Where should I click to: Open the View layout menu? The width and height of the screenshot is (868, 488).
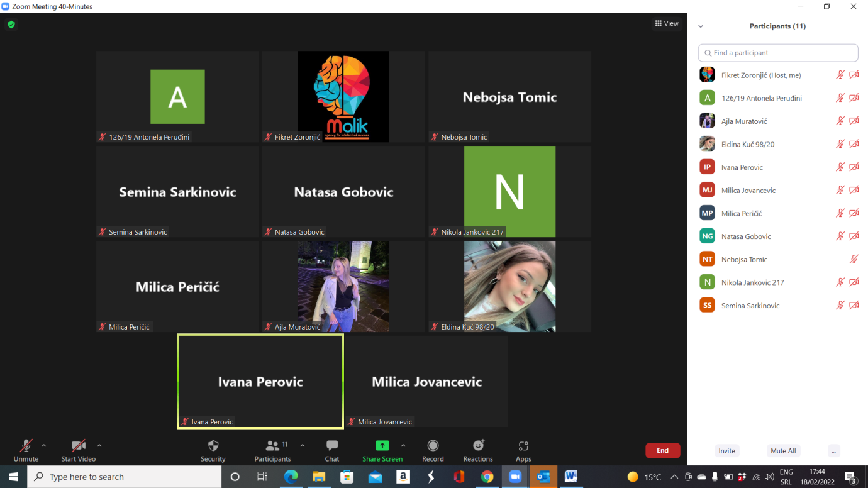(667, 23)
